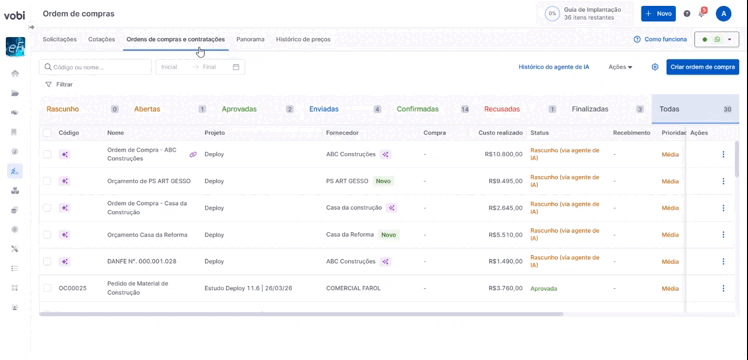The image size is (748, 360).
Task: Open the WhatsApp status dropdown arrow
Action: [x=729, y=40]
